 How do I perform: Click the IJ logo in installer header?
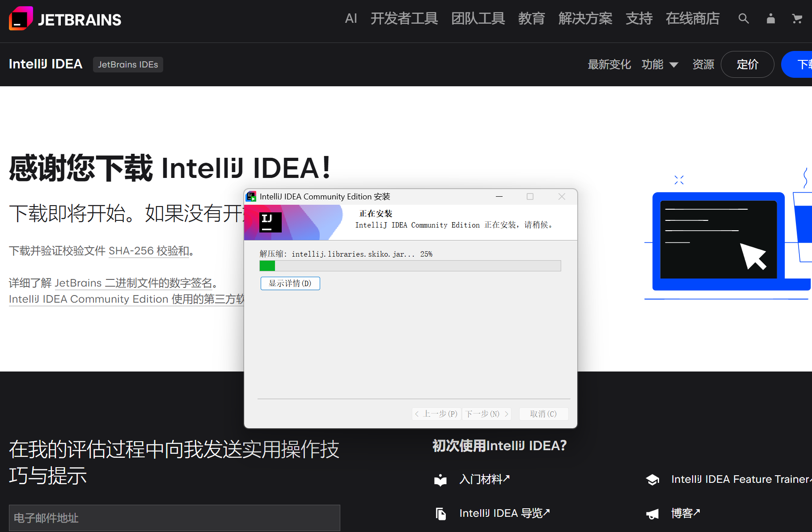coord(270,222)
